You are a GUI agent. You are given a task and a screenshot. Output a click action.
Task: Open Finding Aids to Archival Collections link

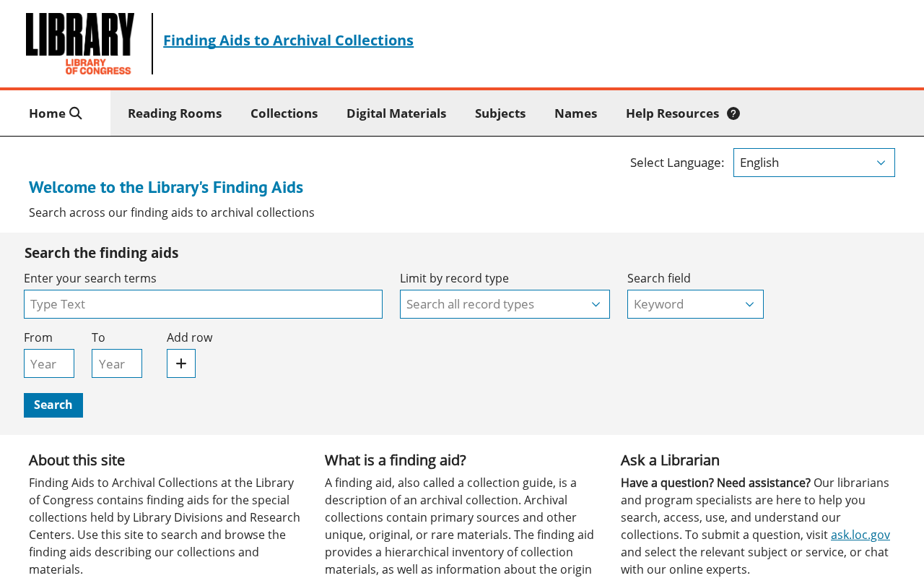(288, 40)
